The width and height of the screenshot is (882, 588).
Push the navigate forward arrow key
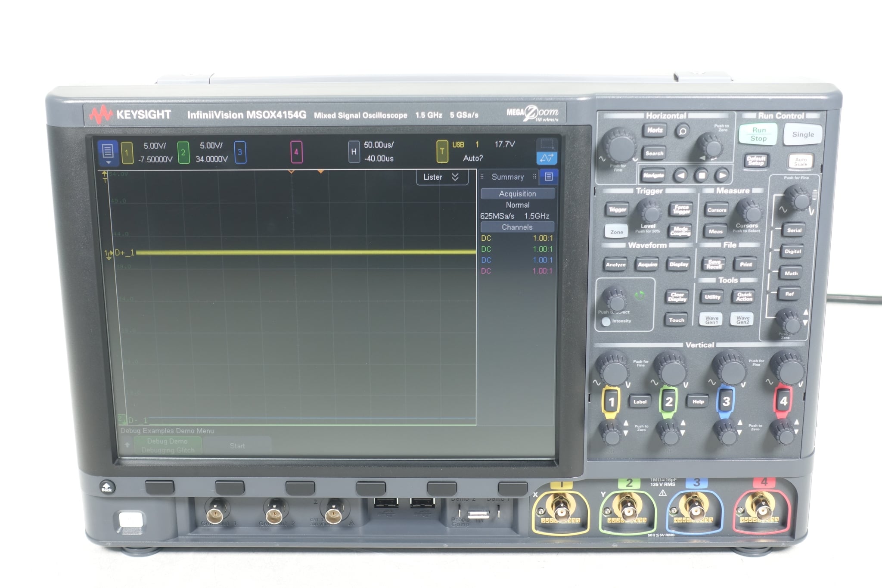pyautogui.click(x=722, y=175)
